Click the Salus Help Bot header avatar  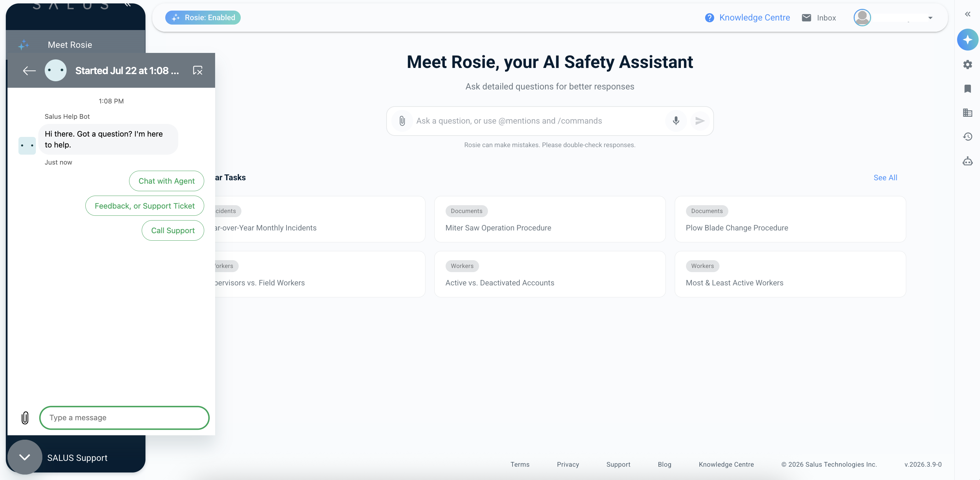56,70
